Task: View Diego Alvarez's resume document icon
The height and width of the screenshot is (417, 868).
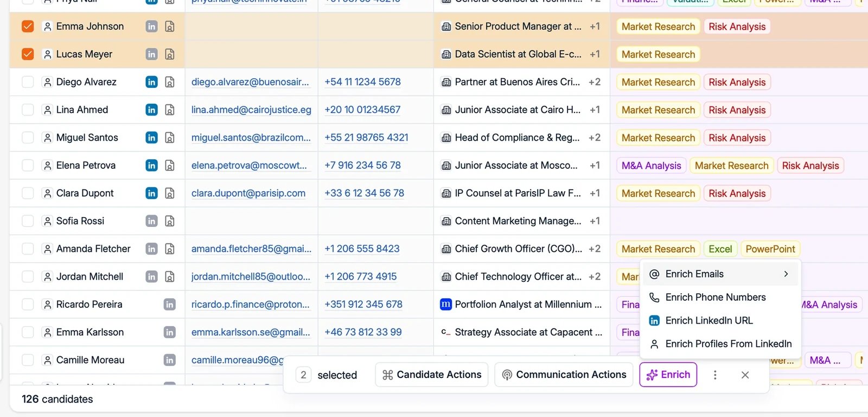Action: 170,82
